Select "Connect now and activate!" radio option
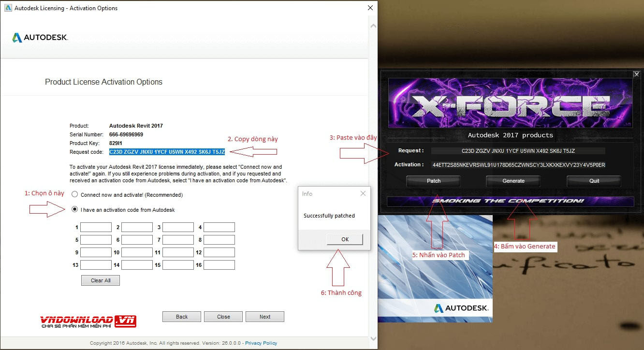The width and height of the screenshot is (644, 350). 74,195
